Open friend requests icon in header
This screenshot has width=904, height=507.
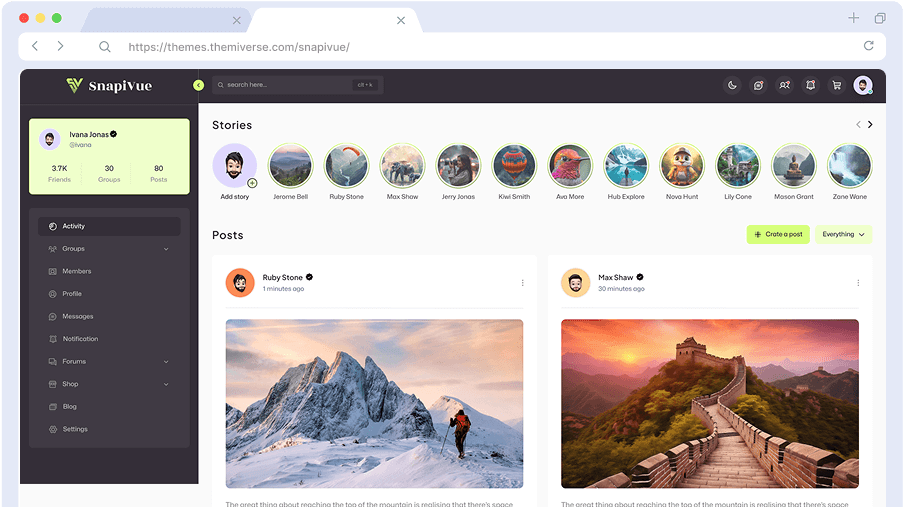(785, 85)
